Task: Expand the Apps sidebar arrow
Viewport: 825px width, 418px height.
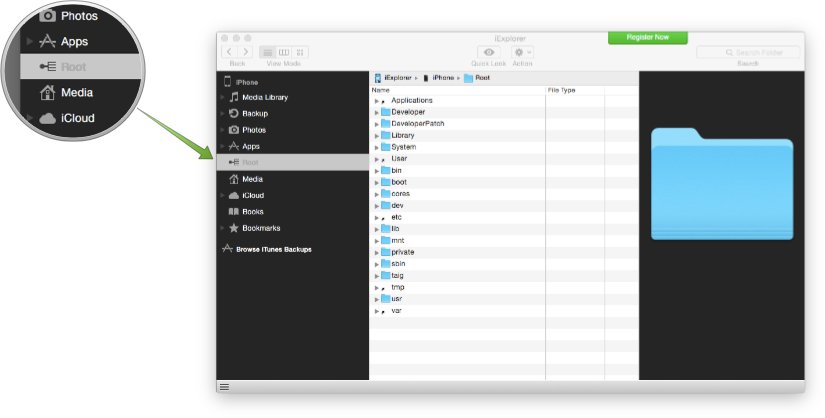Action: (x=223, y=146)
